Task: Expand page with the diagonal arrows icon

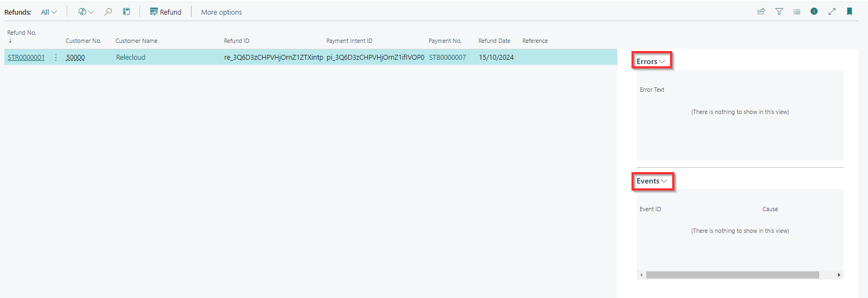Action: [x=832, y=11]
